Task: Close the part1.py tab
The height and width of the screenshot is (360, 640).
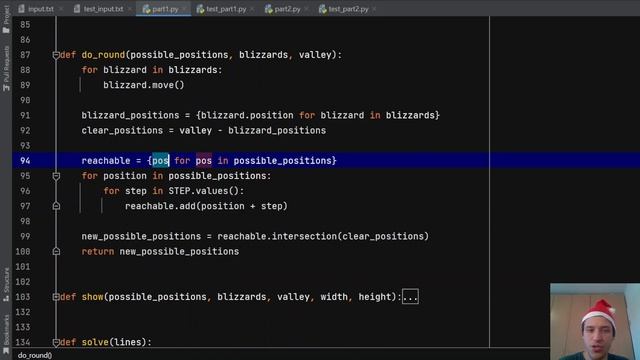Action: pos(184,9)
